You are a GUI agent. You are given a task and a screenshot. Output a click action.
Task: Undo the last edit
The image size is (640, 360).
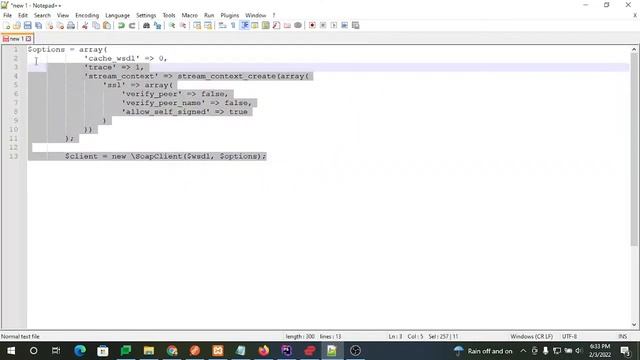coord(121,25)
